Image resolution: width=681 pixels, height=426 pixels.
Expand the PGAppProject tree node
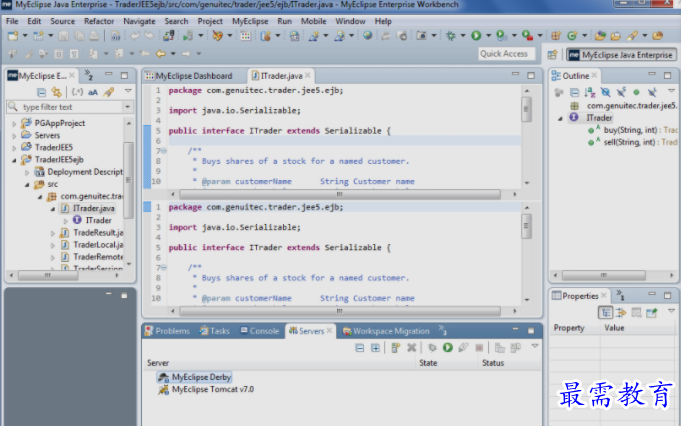click(x=14, y=124)
